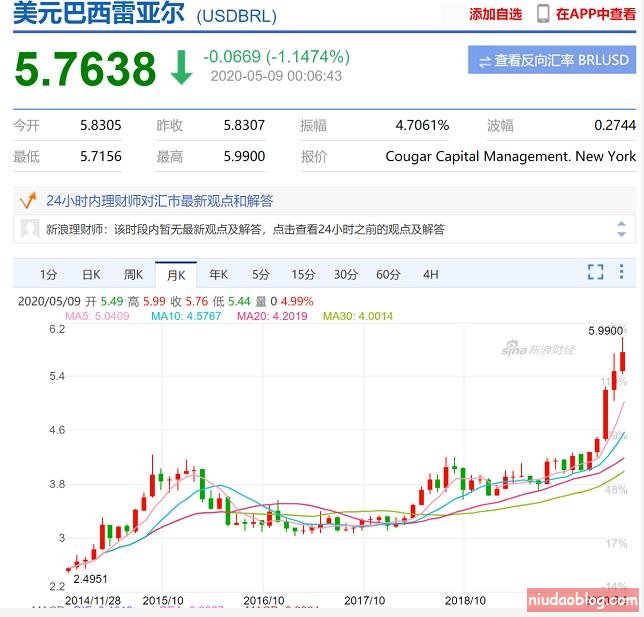Open 24小时内理财师对汇市最新观点和解答 headline
The image size is (644, 617).
[x=160, y=200]
